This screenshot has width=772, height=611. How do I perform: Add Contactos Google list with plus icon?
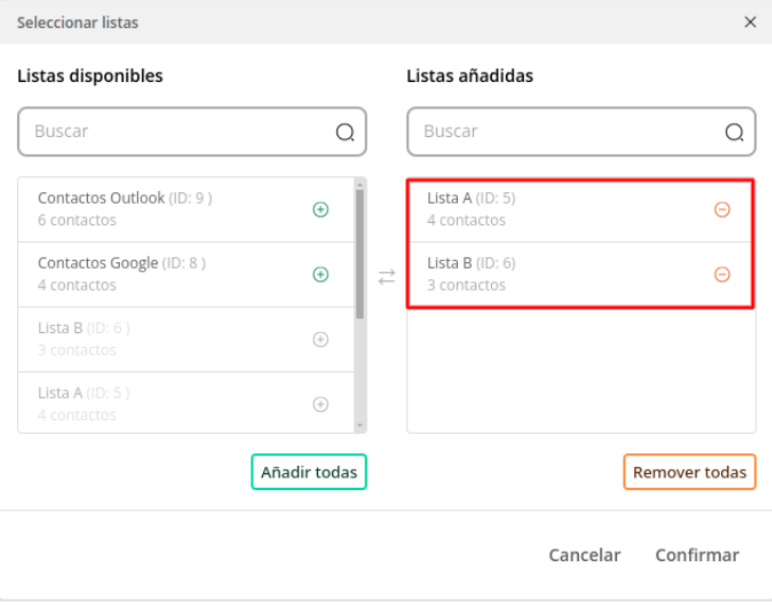tap(321, 274)
